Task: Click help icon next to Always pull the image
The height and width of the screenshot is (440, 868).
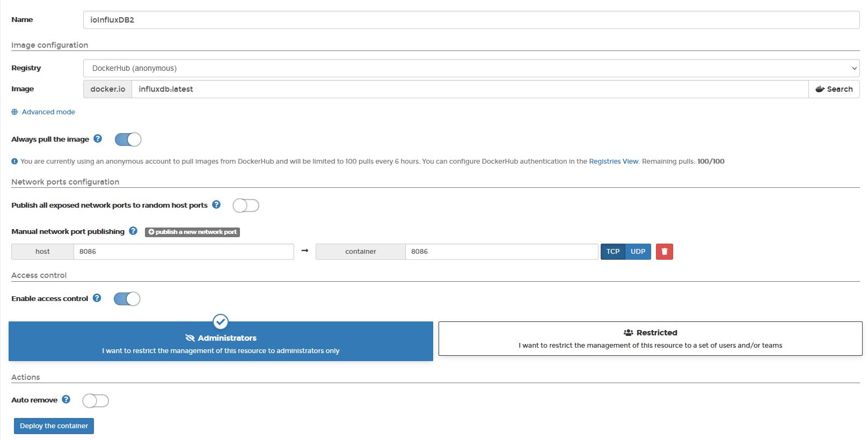Action: 98,138
